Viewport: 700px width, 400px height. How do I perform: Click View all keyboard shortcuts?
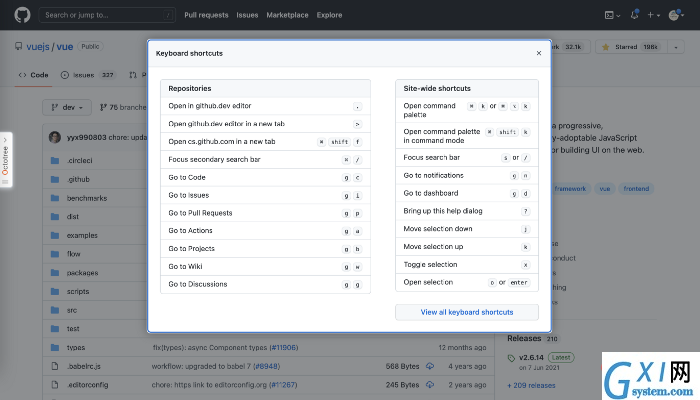pyautogui.click(x=467, y=312)
